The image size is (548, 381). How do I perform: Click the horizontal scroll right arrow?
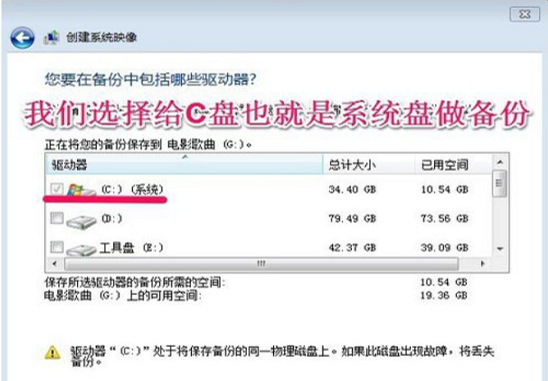[x=483, y=264]
